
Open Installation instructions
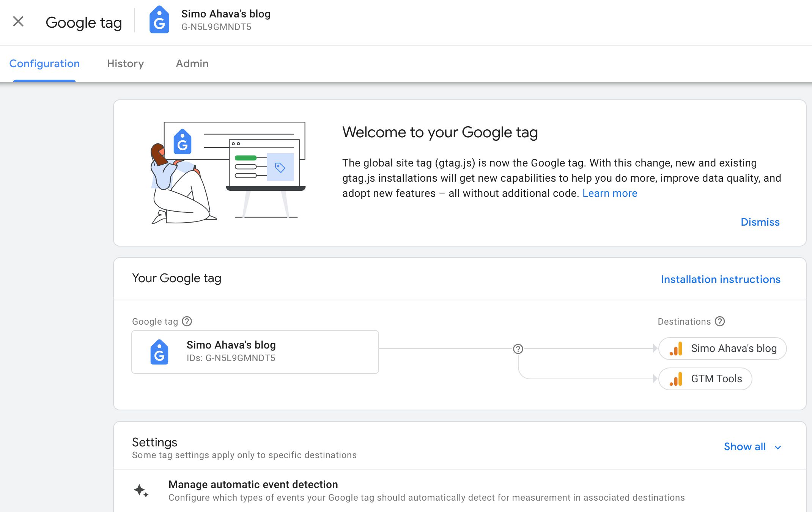[721, 279]
